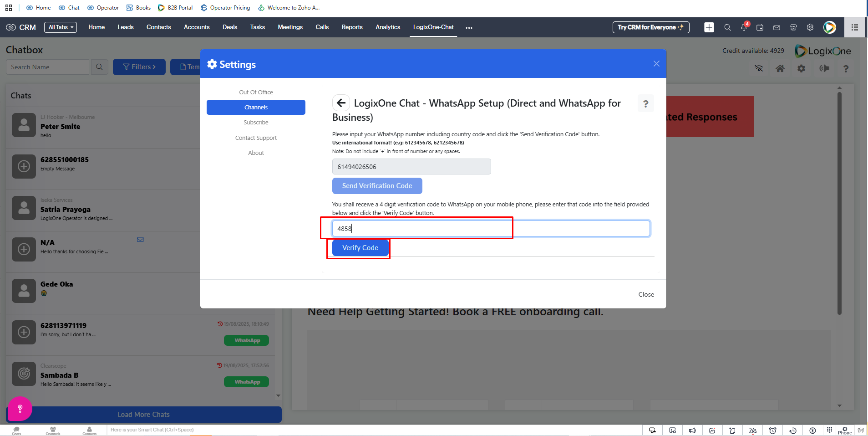Click the Chatbox broadcast megaphone icon
This screenshot has height=436, width=868.
[824, 68]
